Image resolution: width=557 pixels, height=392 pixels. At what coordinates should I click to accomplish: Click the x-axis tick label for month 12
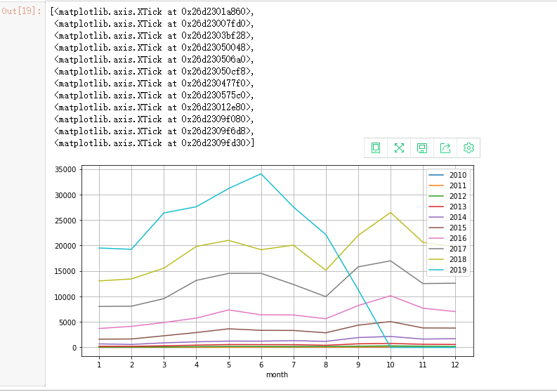[x=455, y=365]
